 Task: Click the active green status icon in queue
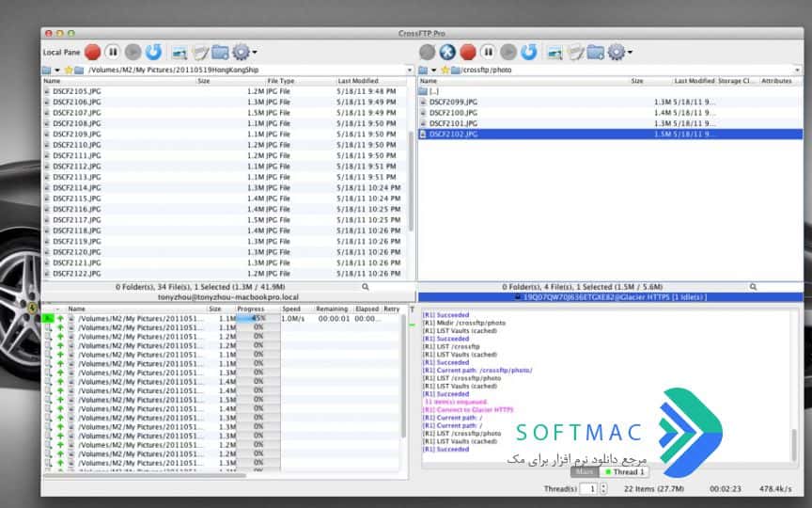[x=49, y=318]
